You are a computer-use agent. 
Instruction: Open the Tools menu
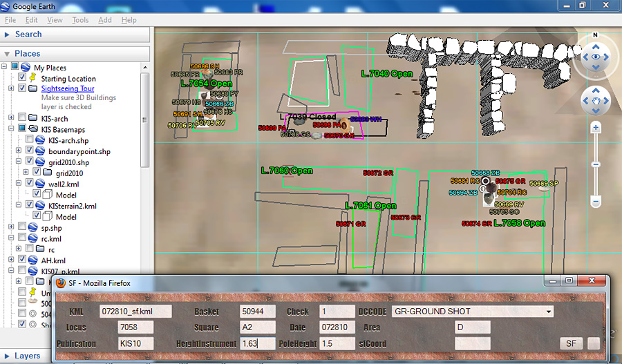click(80, 20)
